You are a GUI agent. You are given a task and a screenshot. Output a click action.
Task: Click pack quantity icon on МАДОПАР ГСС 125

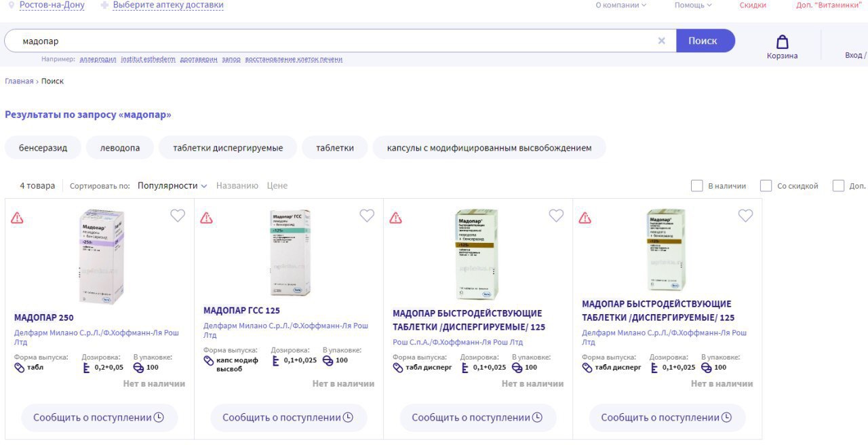(328, 360)
